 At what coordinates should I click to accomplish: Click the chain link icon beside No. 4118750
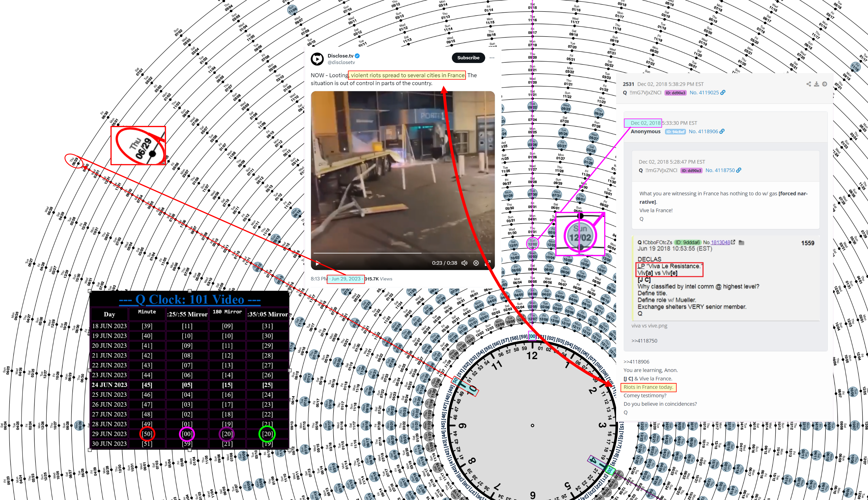point(739,170)
